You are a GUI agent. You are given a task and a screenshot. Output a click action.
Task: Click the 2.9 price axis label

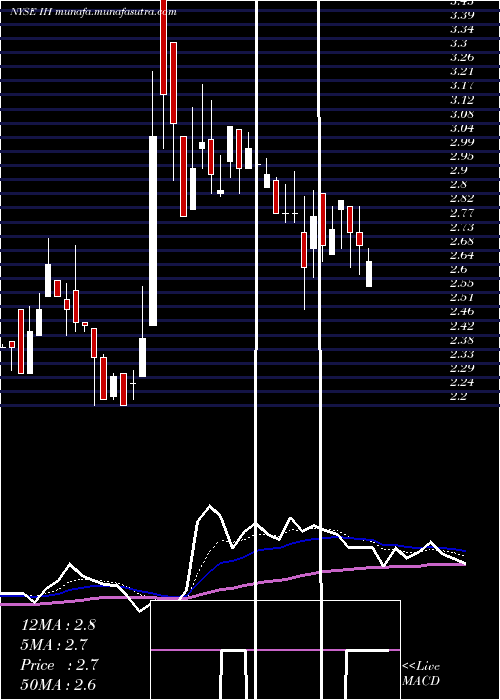coord(459,170)
